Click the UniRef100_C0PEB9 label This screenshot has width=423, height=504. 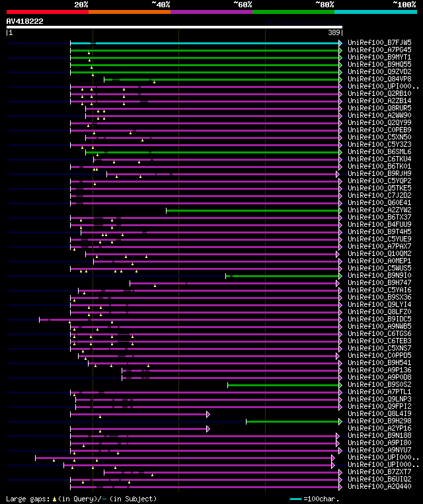[x=379, y=130]
